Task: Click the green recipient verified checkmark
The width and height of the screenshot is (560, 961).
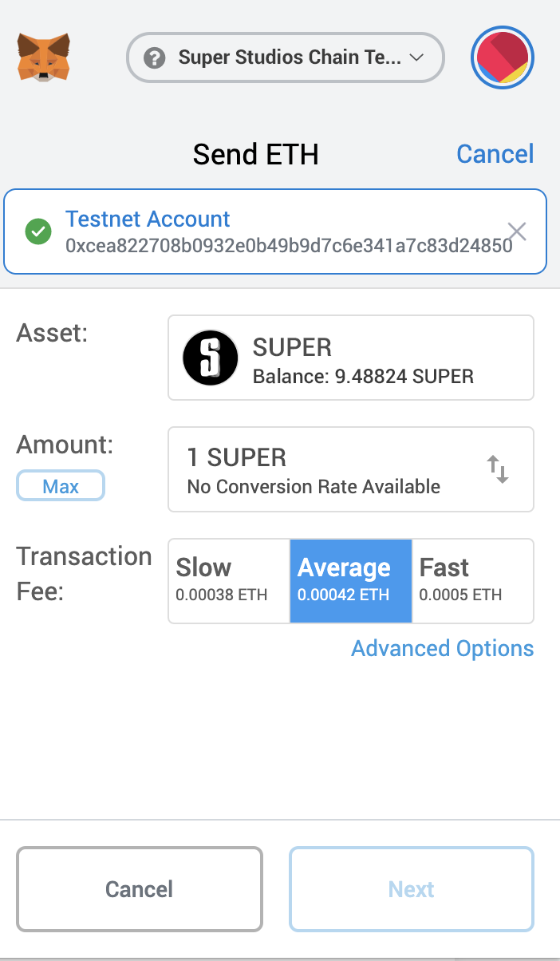Action: (x=38, y=231)
